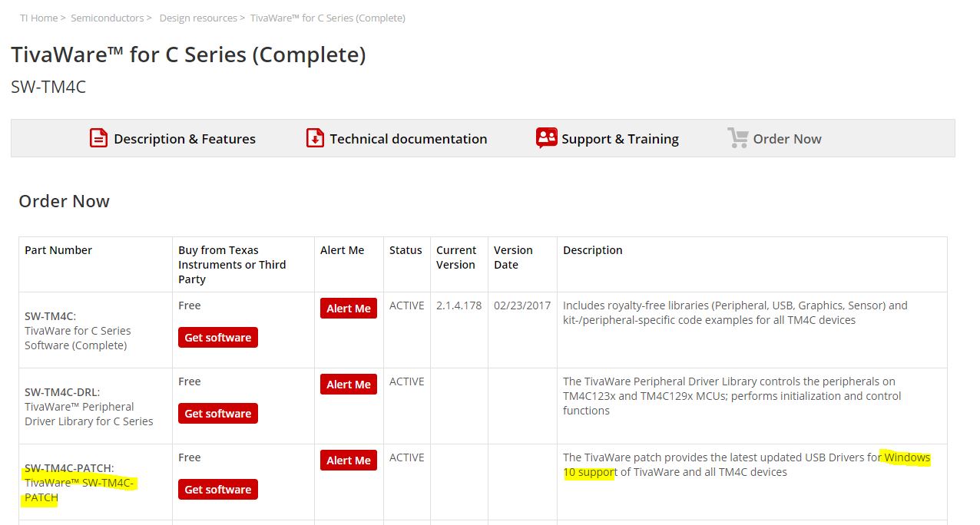Click the Order Now shopping cart icon

click(737, 138)
